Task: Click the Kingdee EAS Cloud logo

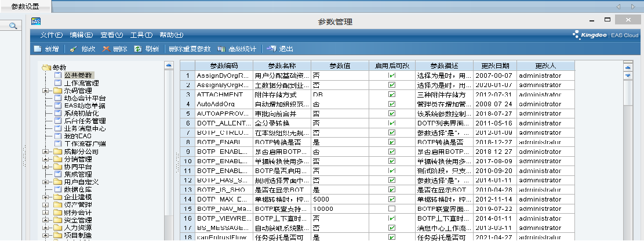Action: (606, 35)
